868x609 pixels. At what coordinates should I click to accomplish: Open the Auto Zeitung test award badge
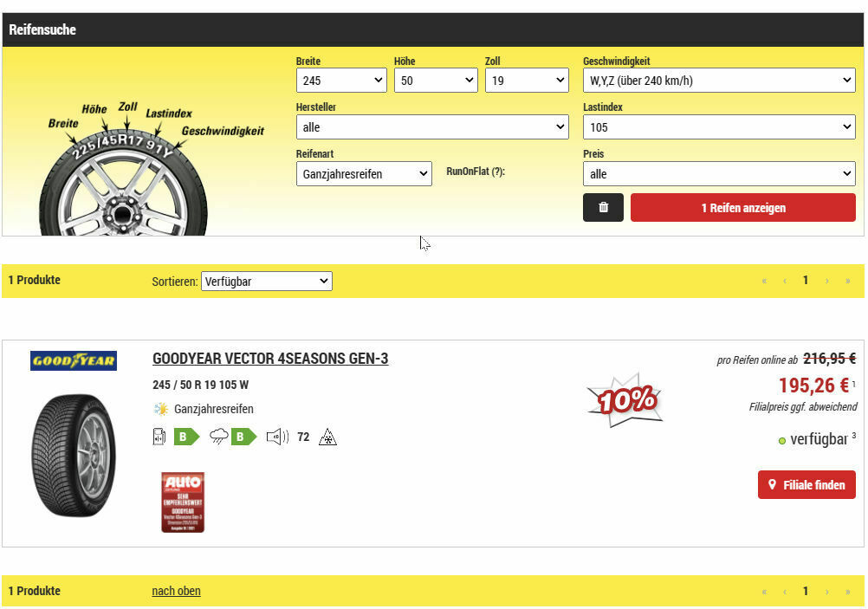(183, 502)
